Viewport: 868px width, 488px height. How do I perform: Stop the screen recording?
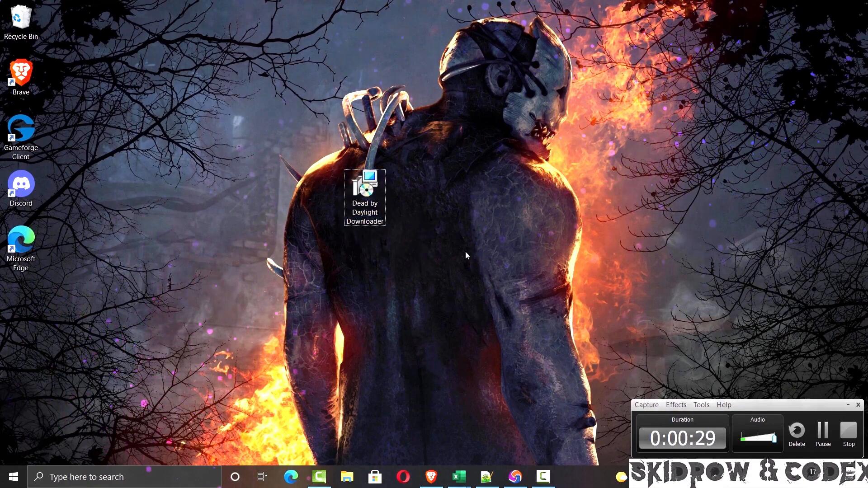849,433
